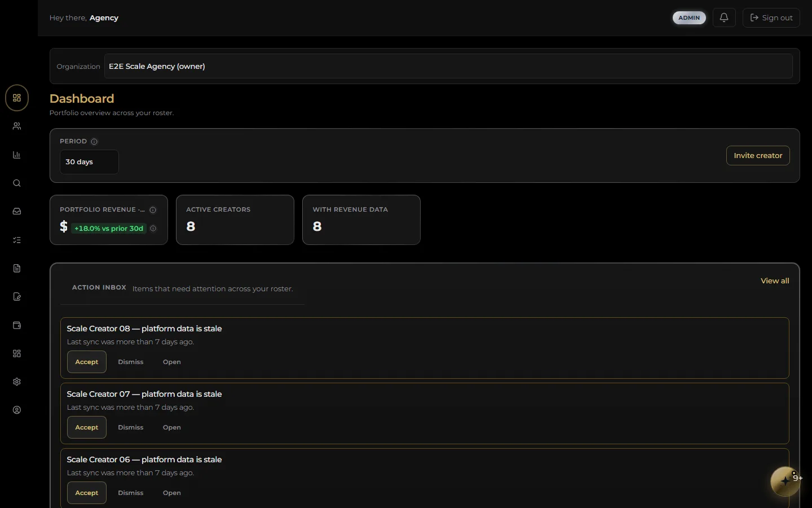The height and width of the screenshot is (508, 812).
Task: Open the document page icon in sidebar
Action: [x=17, y=268]
